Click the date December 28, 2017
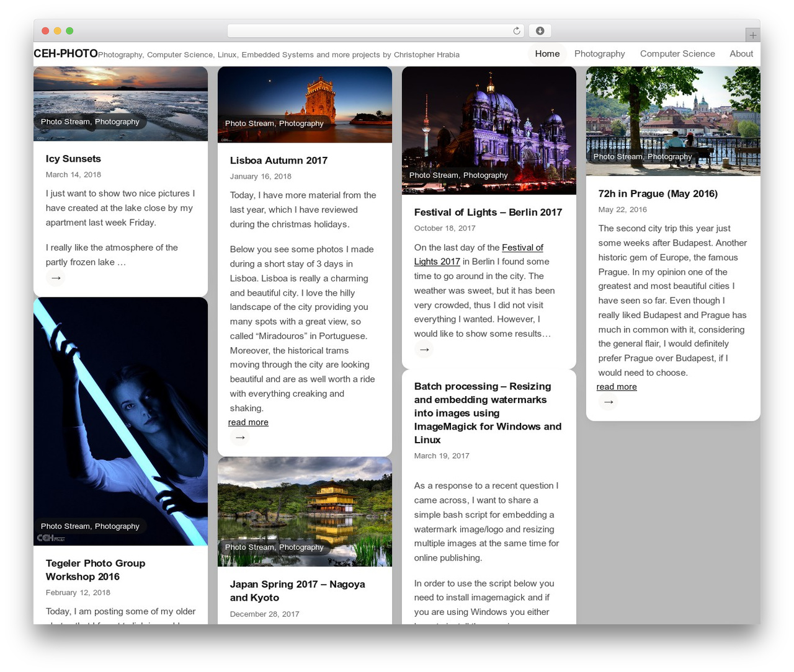Image resolution: width=794 pixels, height=672 pixels. pyautogui.click(x=265, y=614)
